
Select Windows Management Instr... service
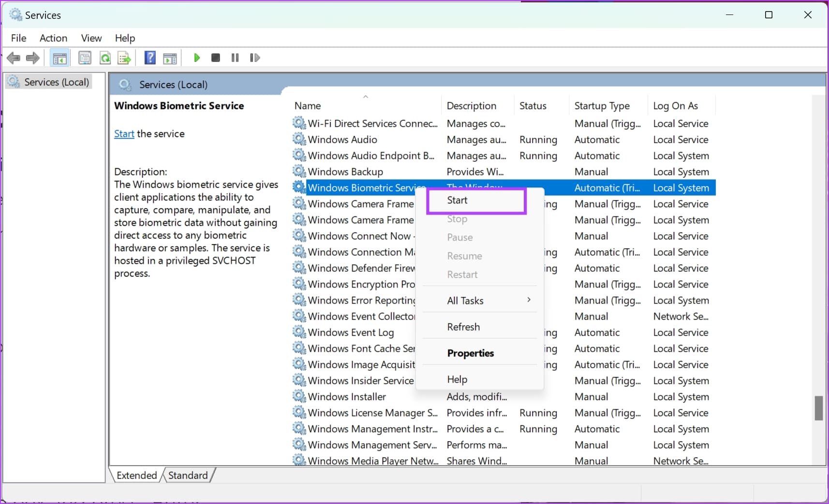[x=503, y=429]
